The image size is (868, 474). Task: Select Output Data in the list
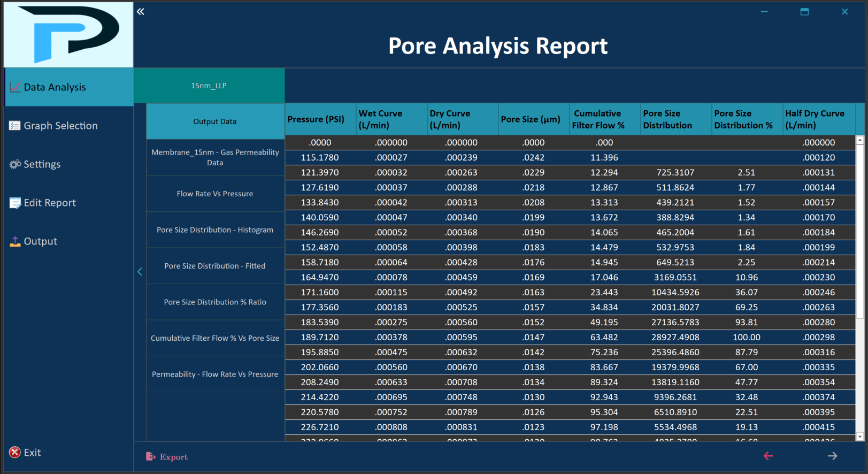pyautogui.click(x=215, y=121)
